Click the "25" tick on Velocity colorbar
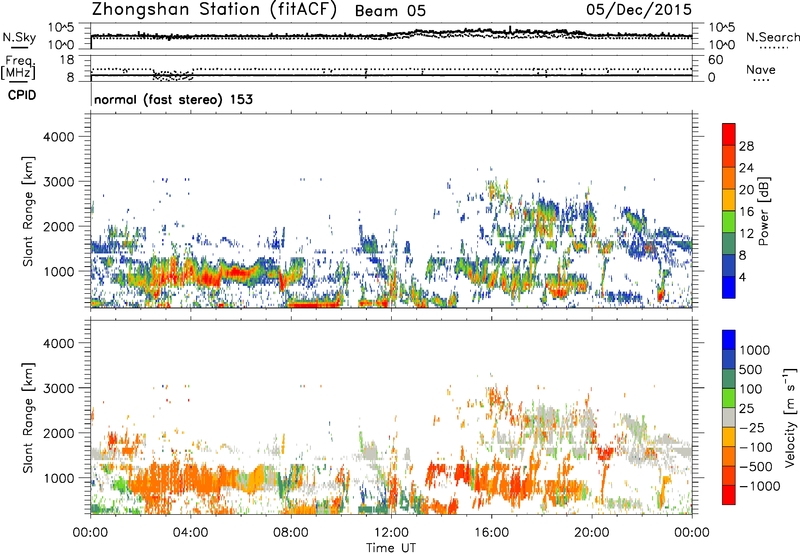 pyautogui.click(x=746, y=408)
